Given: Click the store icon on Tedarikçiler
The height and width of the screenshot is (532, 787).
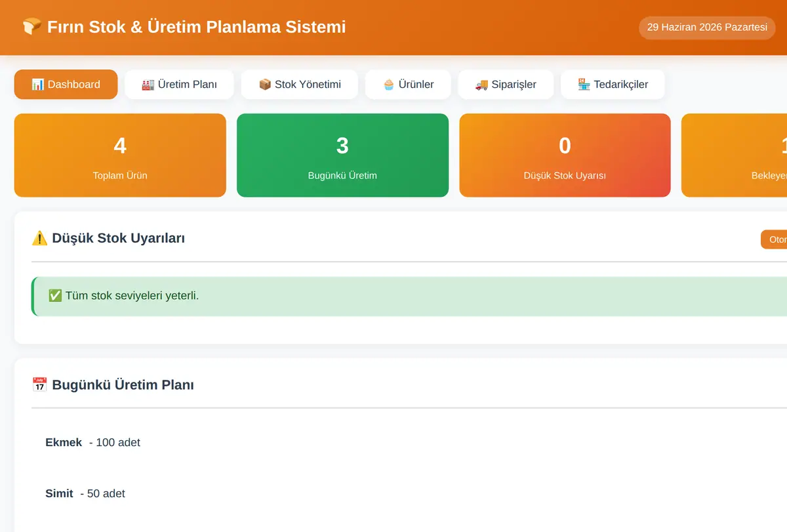Looking at the screenshot, I should (x=584, y=85).
